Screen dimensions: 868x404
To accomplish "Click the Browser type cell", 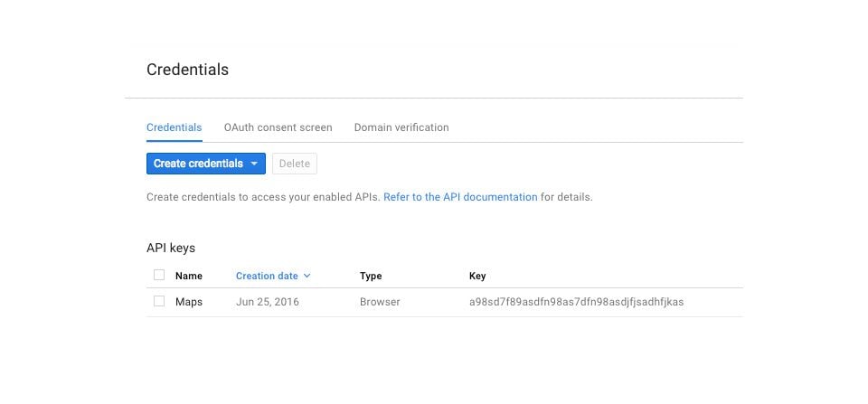I will pyautogui.click(x=380, y=302).
